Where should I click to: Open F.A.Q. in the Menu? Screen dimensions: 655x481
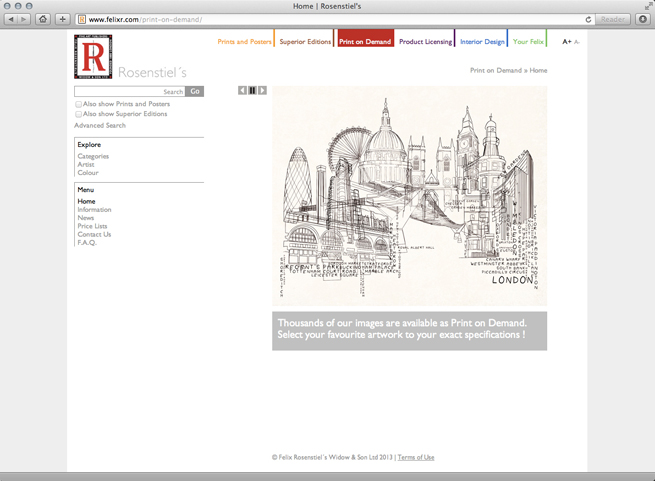click(87, 243)
